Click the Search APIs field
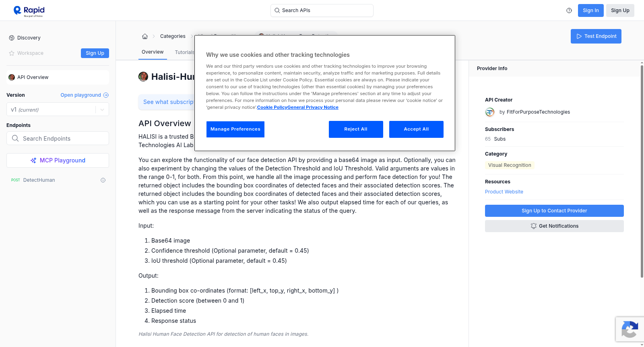The width and height of the screenshot is (644, 347). pos(322,10)
